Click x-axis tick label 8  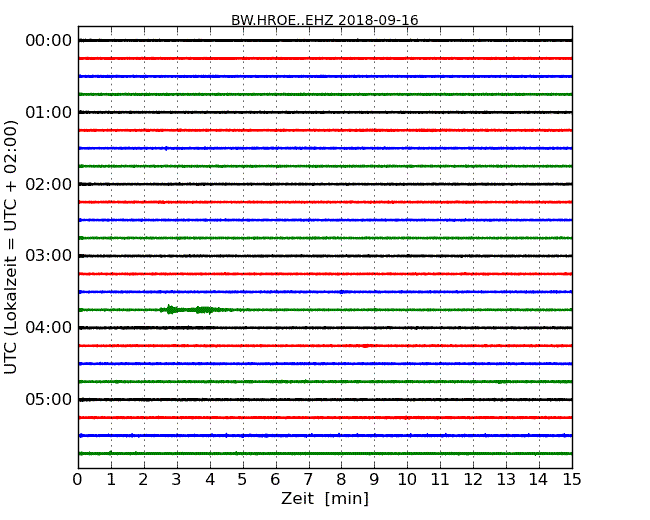[x=341, y=480]
